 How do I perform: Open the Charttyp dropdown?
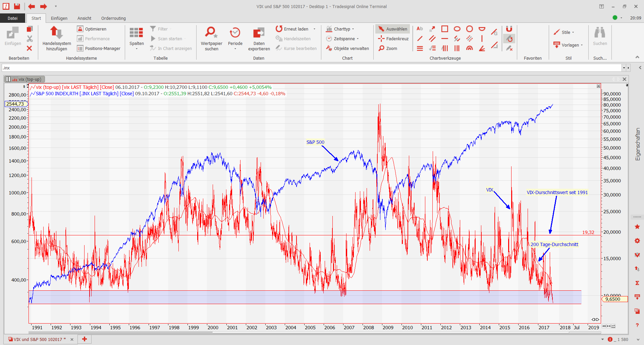[340, 29]
